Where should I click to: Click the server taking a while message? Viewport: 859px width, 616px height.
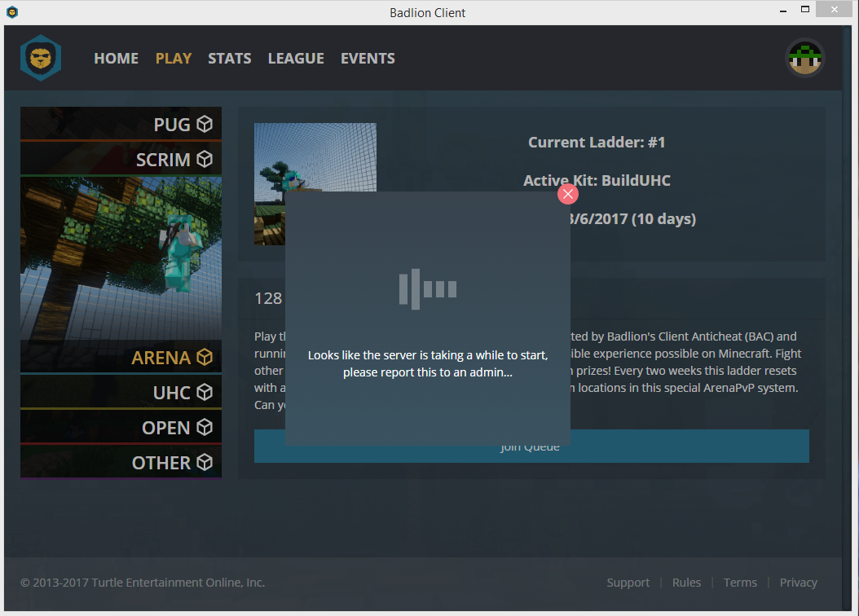click(x=428, y=363)
